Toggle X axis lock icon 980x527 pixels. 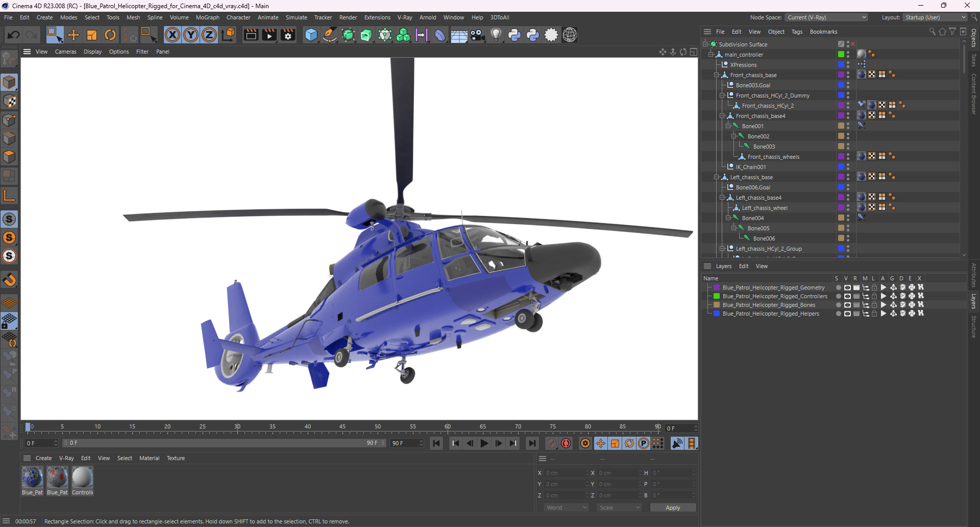(x=173, y=35)
